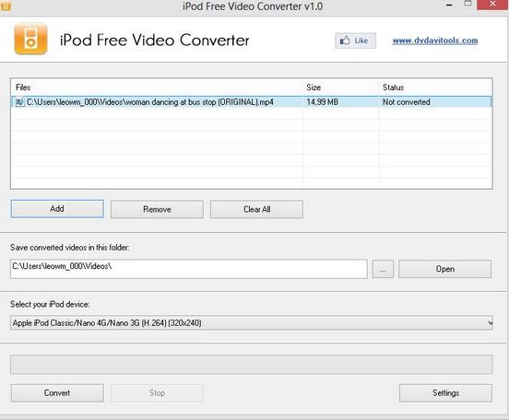Start conversion with the Convert button
Screen dimensions: 509x420
[x=57, y=393]
